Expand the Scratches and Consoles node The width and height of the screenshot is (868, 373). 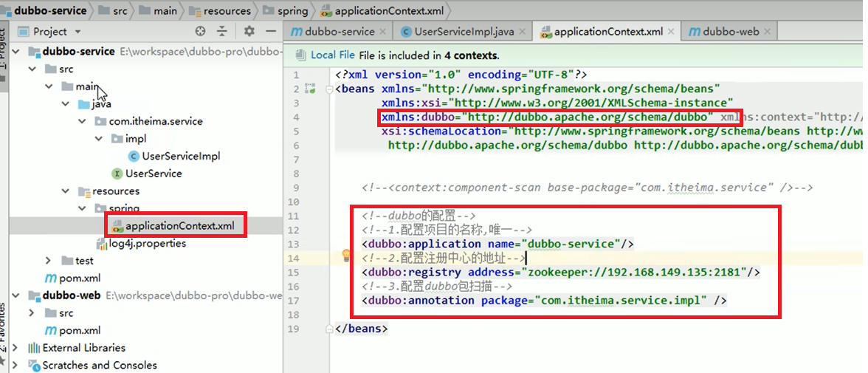(x=15, y=365)
